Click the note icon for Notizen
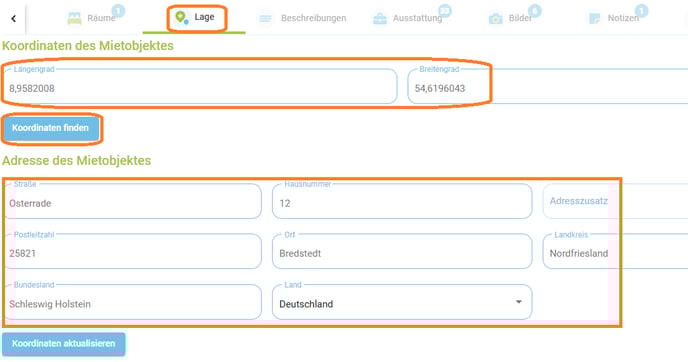 coord(595,18)
